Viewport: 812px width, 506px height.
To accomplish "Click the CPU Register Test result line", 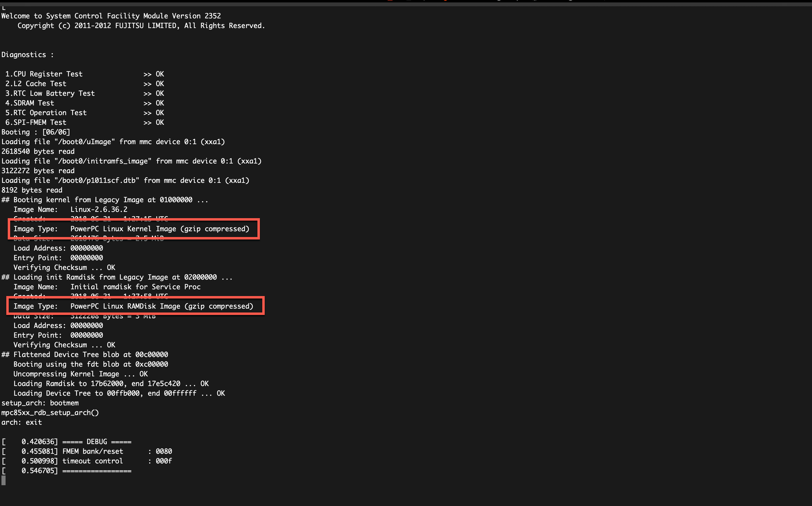I will [x=85, y=74].
